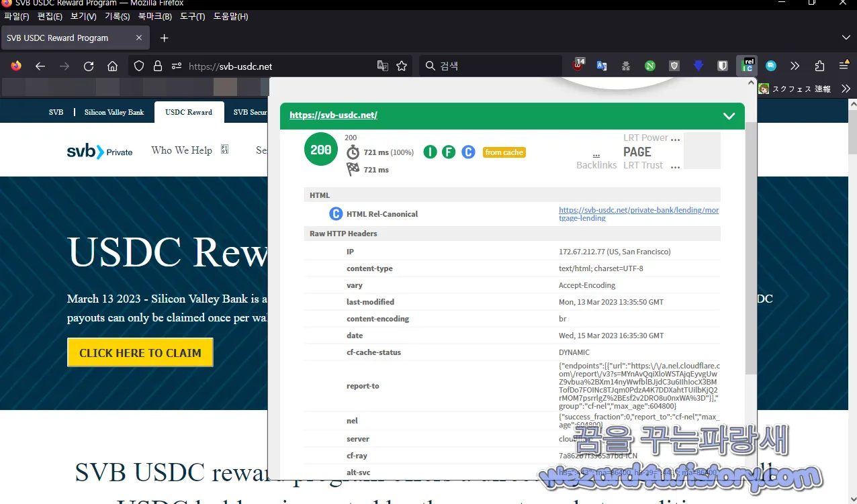Select the IP value 172.67.212.77

(615, 252)
